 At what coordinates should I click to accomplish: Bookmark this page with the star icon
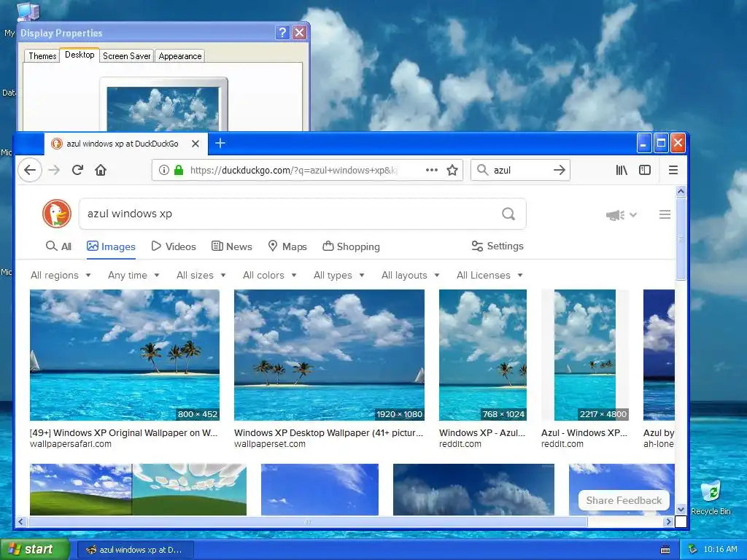point(452,170)
